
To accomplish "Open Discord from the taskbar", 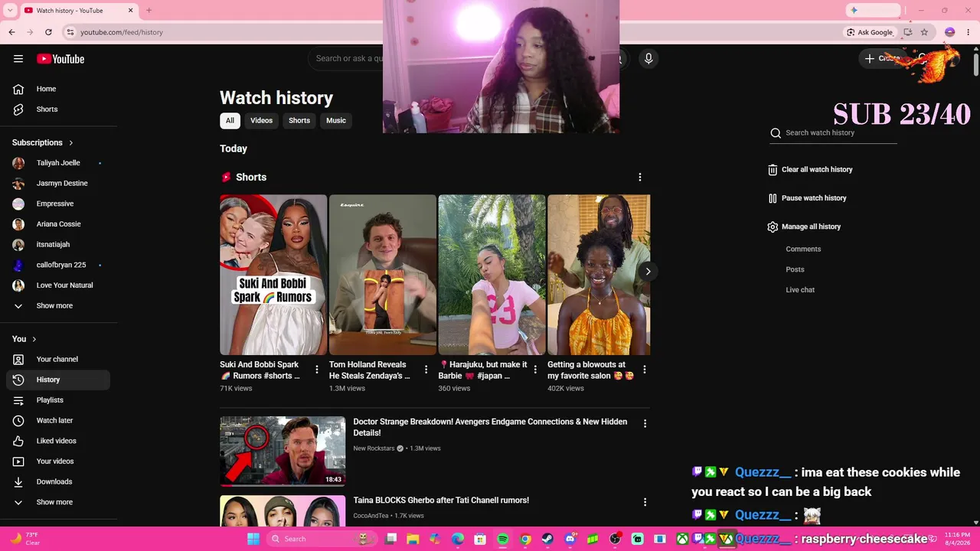I will point(570,539).
